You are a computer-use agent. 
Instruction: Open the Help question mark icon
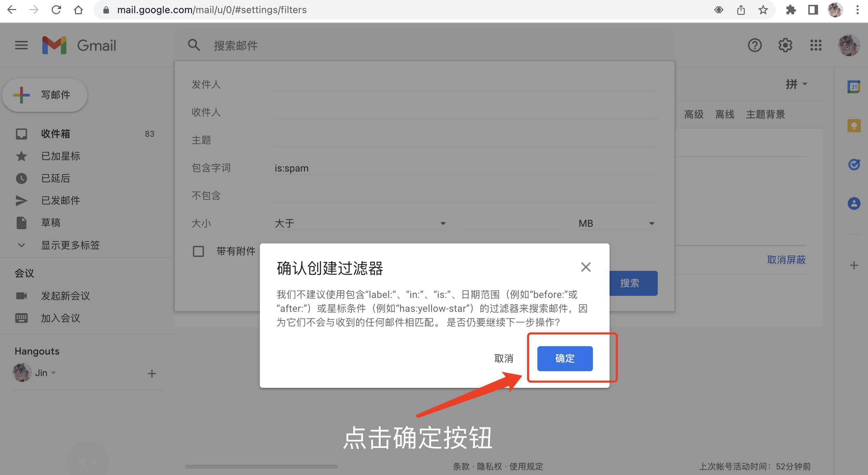[754, 45]
